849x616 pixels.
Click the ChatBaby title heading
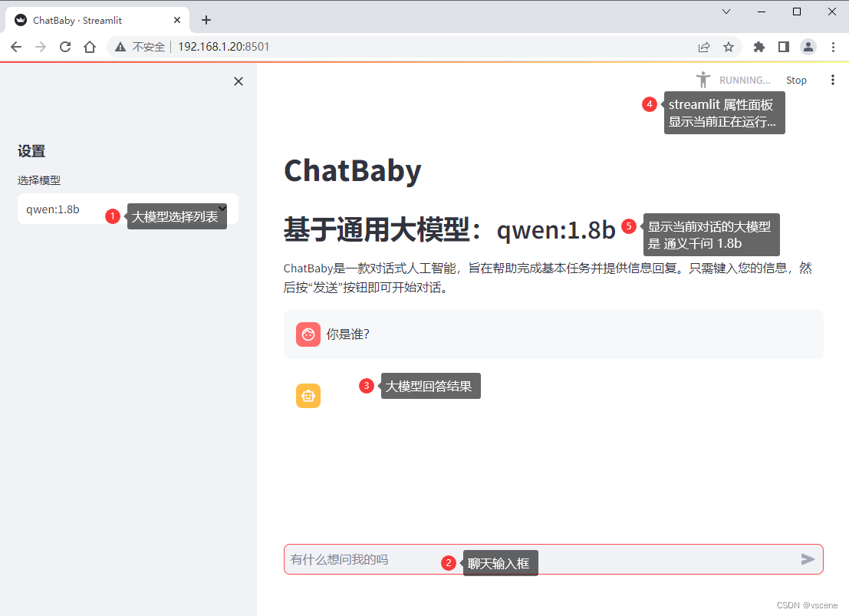point(353,170)
